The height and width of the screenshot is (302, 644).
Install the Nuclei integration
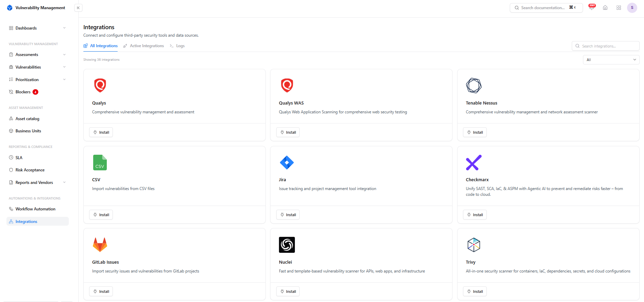[x=288, y=291]
